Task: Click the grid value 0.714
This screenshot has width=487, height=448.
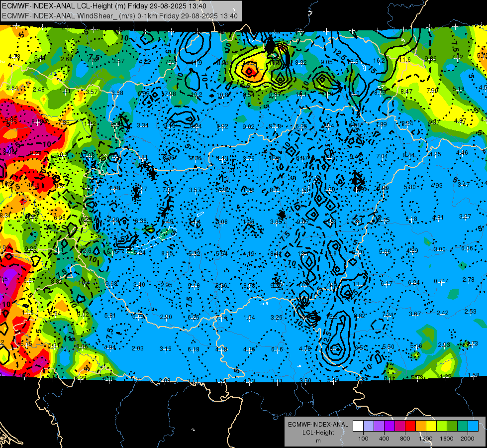Action: (441, 281)
